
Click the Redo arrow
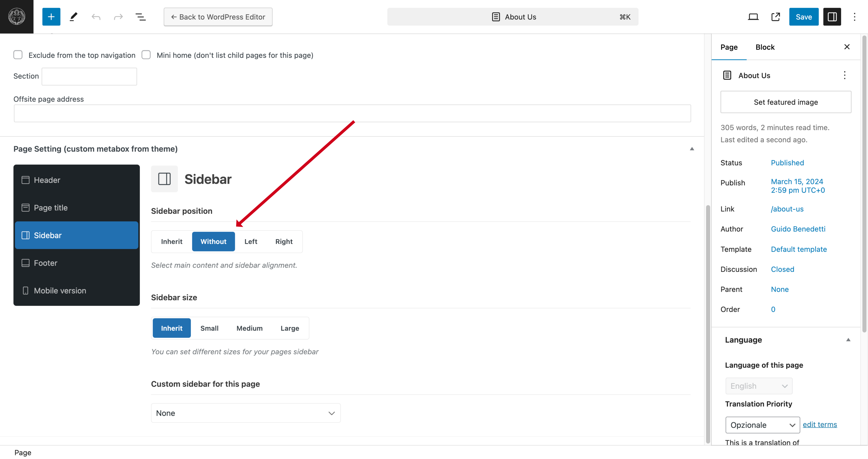point(118,17)
